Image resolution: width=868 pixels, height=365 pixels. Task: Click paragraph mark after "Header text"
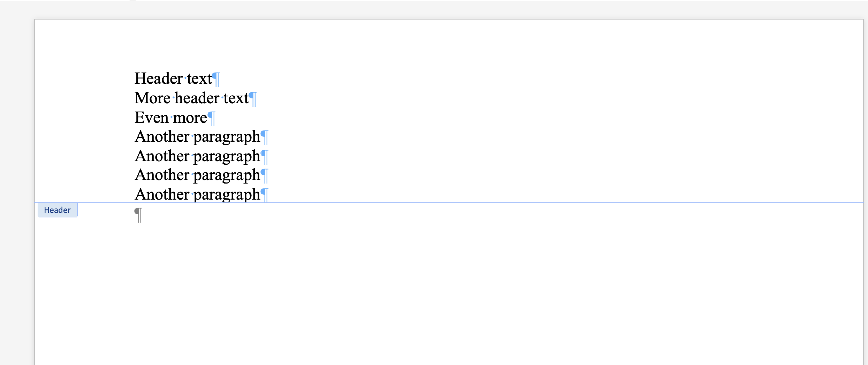(x=216, y=79)
